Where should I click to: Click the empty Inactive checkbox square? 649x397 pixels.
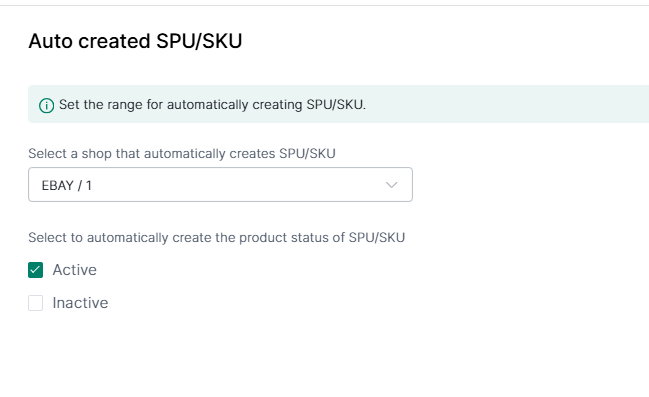[x=36, y=303]
